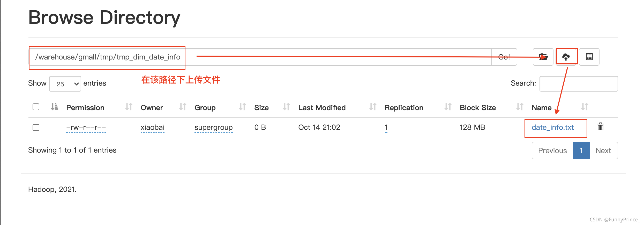This screenshot has height=225, width=644.
Task: Click the Permission column header
Action: click(85, 108)
